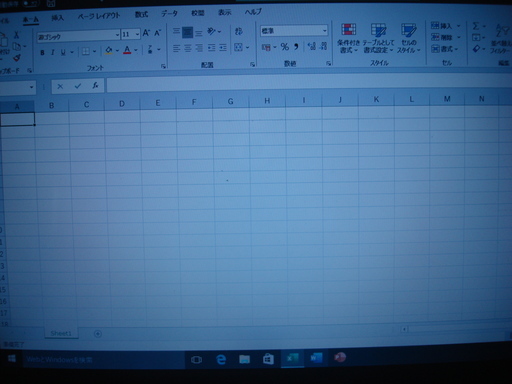
Task: Toggle Bold formatting in Font group
Action: [42, 52]
